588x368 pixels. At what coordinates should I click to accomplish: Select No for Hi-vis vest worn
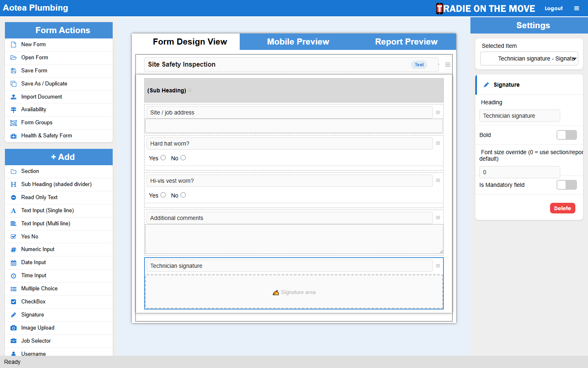(183, 195)
